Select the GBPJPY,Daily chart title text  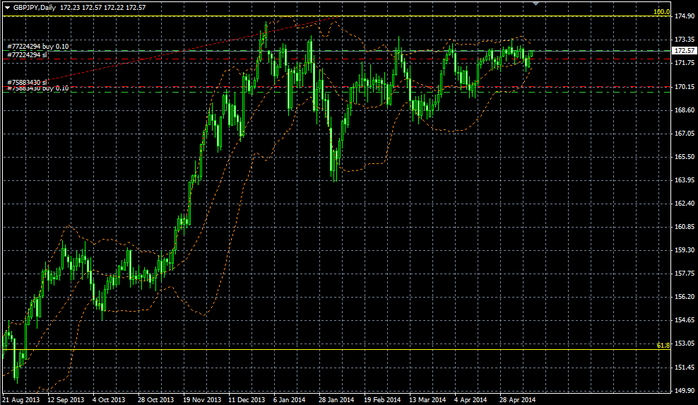35,8
